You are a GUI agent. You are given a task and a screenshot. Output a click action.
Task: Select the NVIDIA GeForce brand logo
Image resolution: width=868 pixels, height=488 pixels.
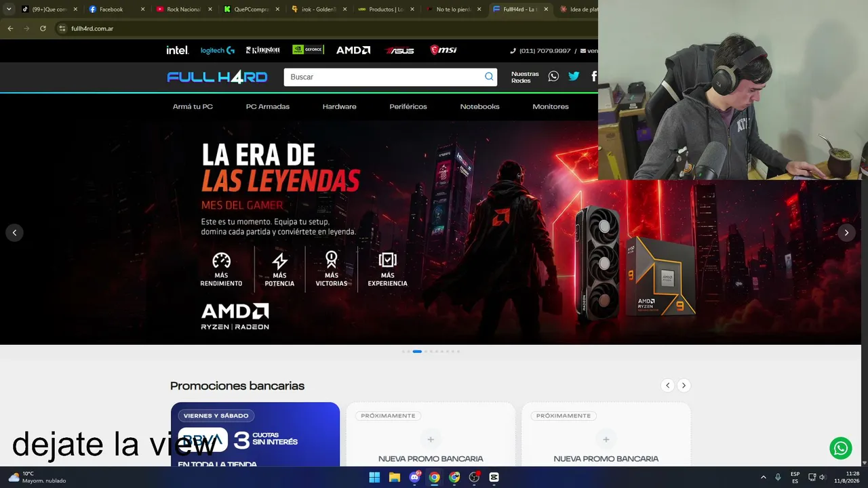309,49
